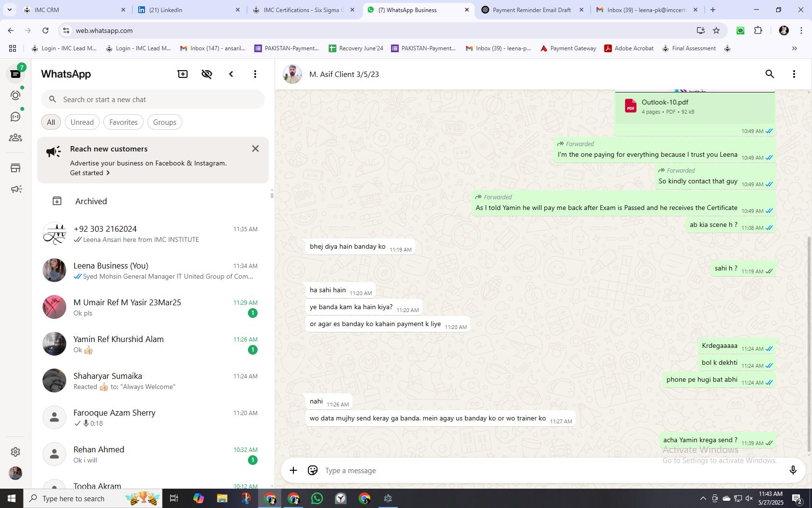
Task: Open Chrome apps grid in bookmarks bar
Action: [13, 48]
